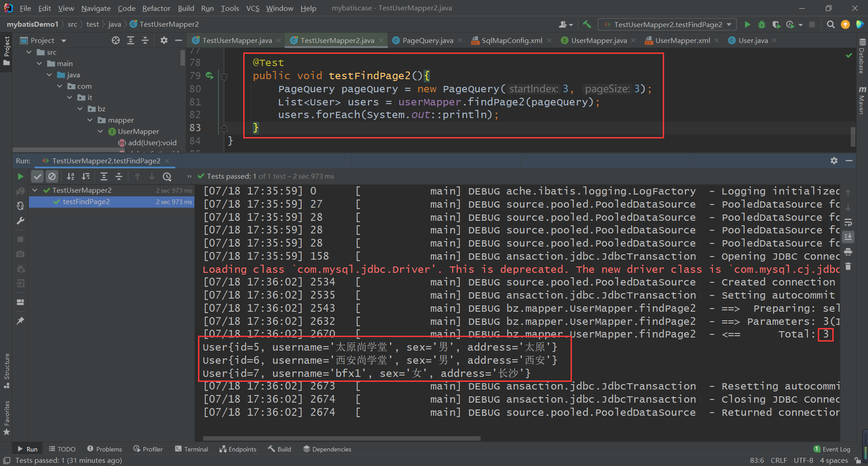The height and width of the screenshot is (466, 868).
Task: Open the File menu
Action: click(x=25, y=8)
